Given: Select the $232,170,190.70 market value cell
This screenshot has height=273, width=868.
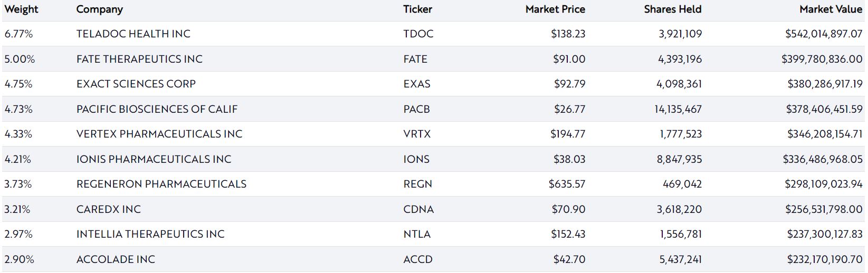Looking at the screenshot, I should (x=824, y=259).
